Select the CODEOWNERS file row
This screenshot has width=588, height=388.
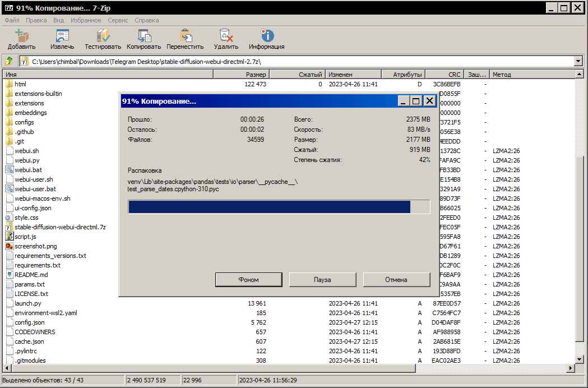289,332
